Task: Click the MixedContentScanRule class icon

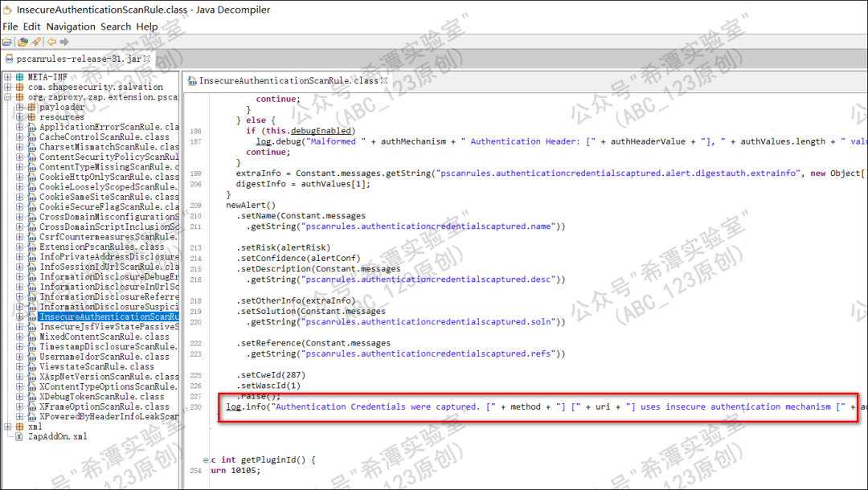Action: [31, 337]
